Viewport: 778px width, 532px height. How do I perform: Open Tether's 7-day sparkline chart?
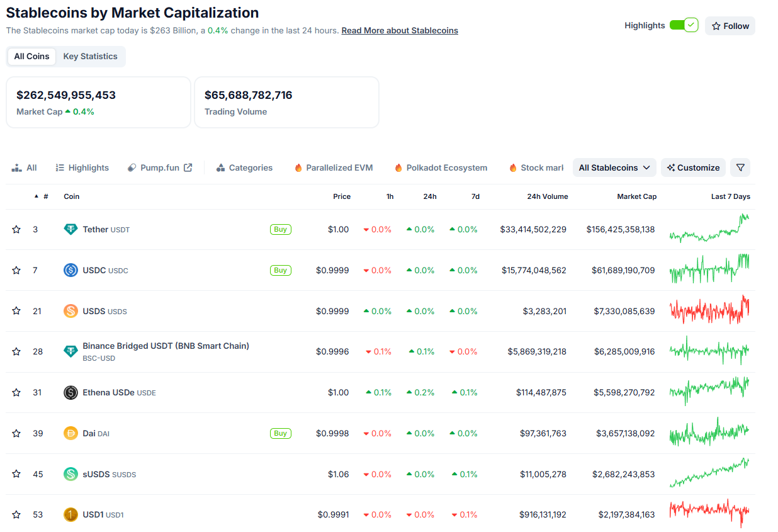[709, 229]
